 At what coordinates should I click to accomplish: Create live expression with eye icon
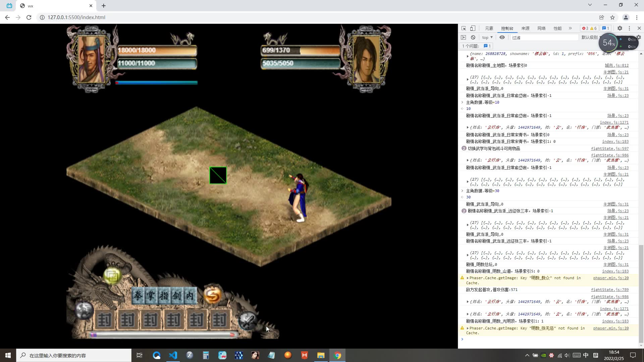tap(502, 38)
